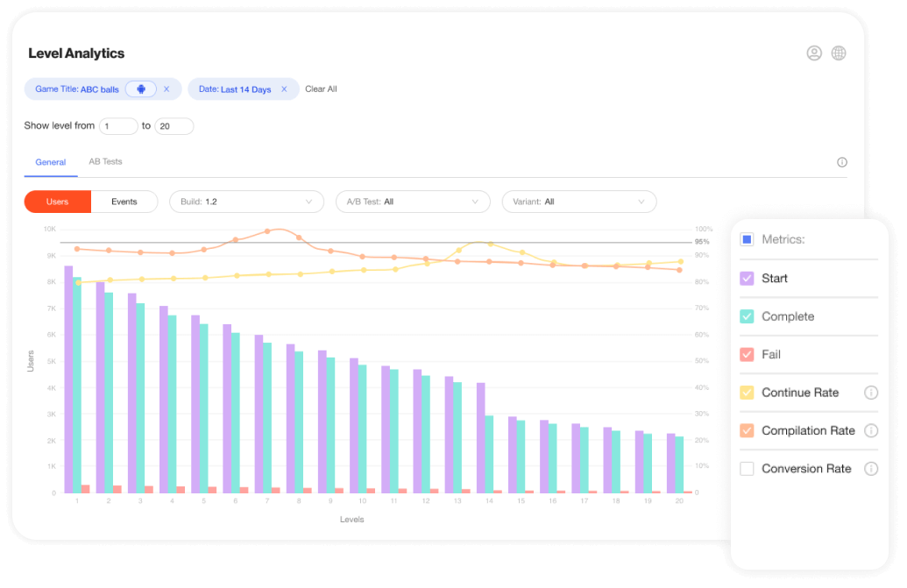Open the user profile icon

pyautogui.click(x=814, y=53)
